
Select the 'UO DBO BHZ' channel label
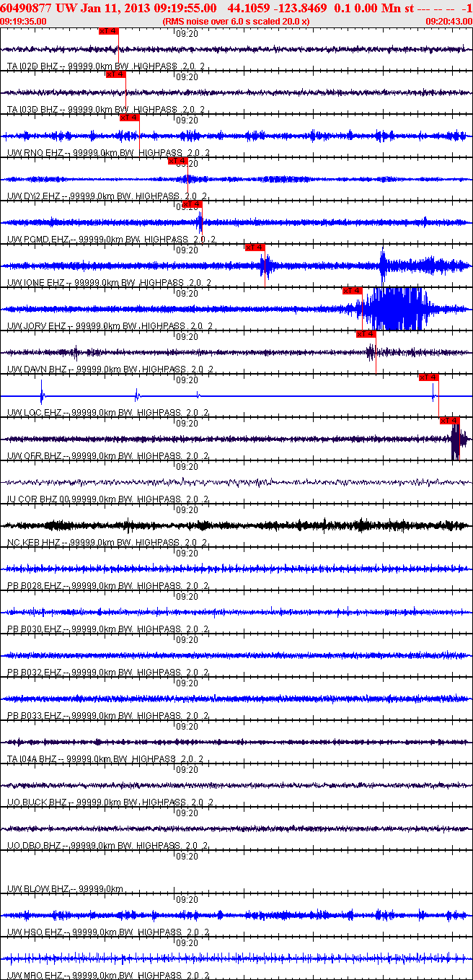[35, 846]
